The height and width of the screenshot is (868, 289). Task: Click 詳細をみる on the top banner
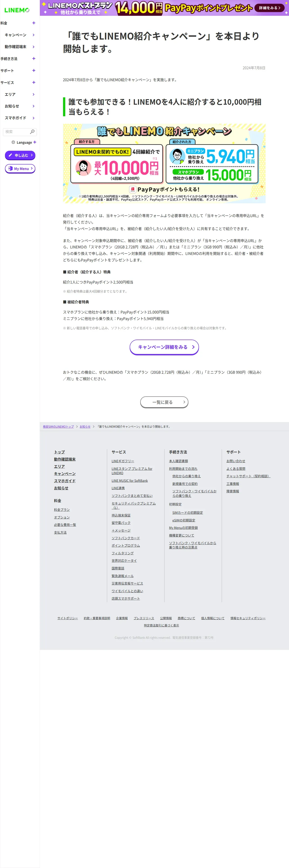coord(270,8)
